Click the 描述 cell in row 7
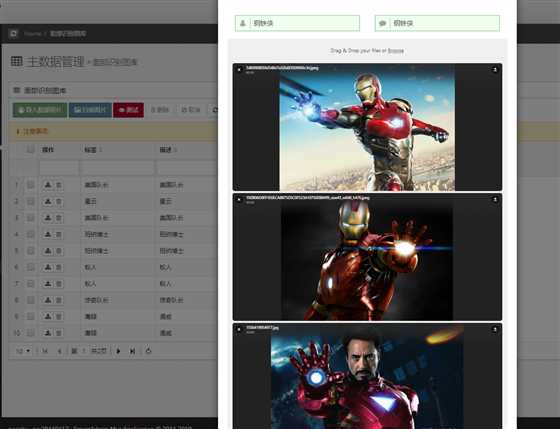Viewport: 560px width, 429px height. 186,284
